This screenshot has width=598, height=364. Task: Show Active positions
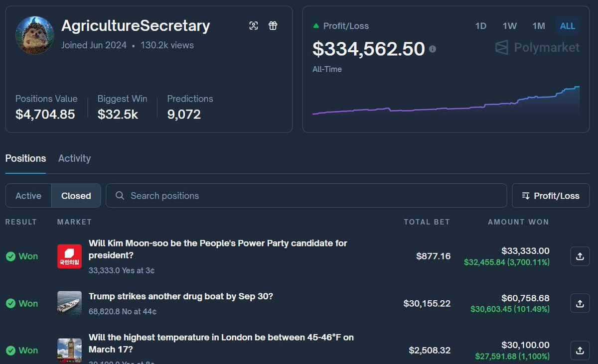[28, 196]
